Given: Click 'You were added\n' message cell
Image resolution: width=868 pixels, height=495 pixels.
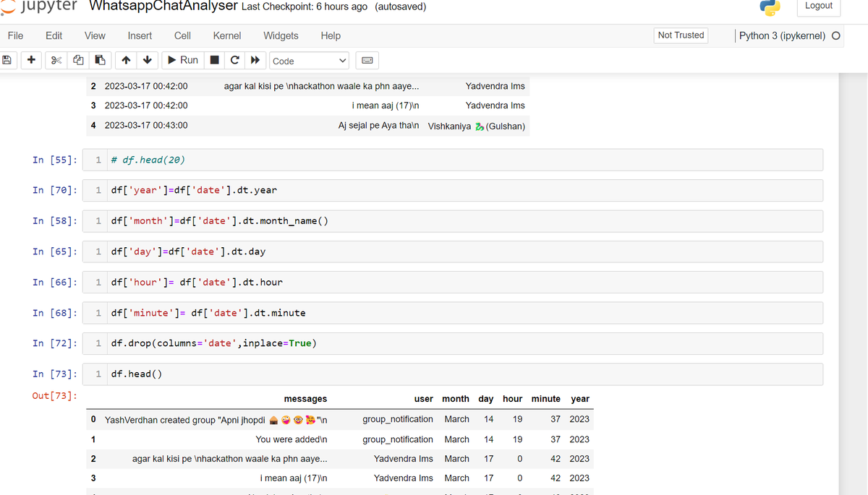Looking at the screenshot, I should click(x=292, y=439).
